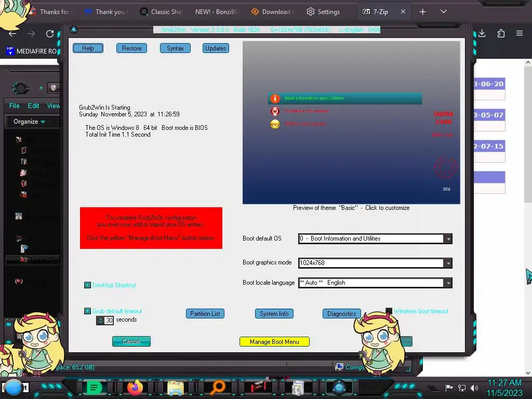The height and width of the screenshot is (399, 532).
Task: Click the yellow reboot icon in preview
Action: [x=275, y=124]
